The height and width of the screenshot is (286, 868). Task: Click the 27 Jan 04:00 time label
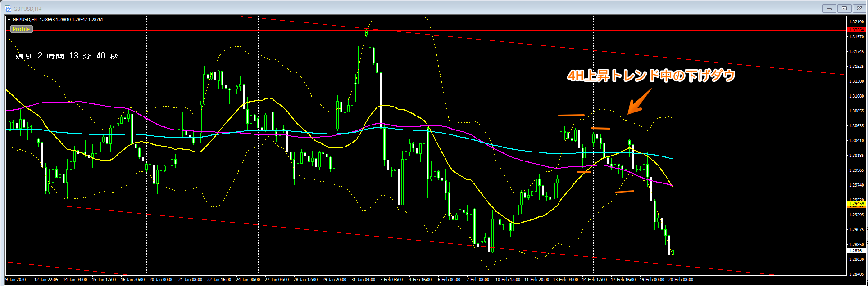tap(277, 280)
